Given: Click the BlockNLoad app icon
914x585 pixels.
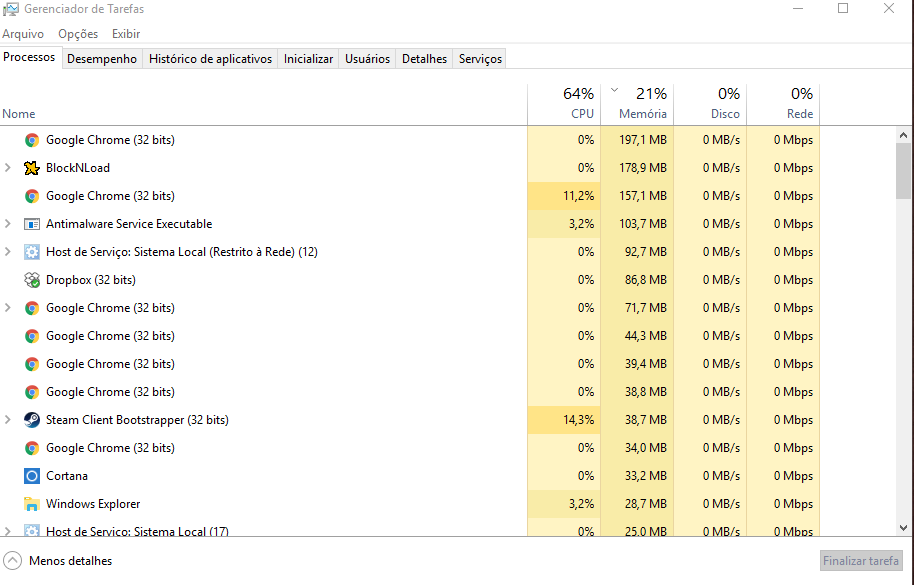Looking at the screenshot, I should pyautogui.click(x=31, y=168).
